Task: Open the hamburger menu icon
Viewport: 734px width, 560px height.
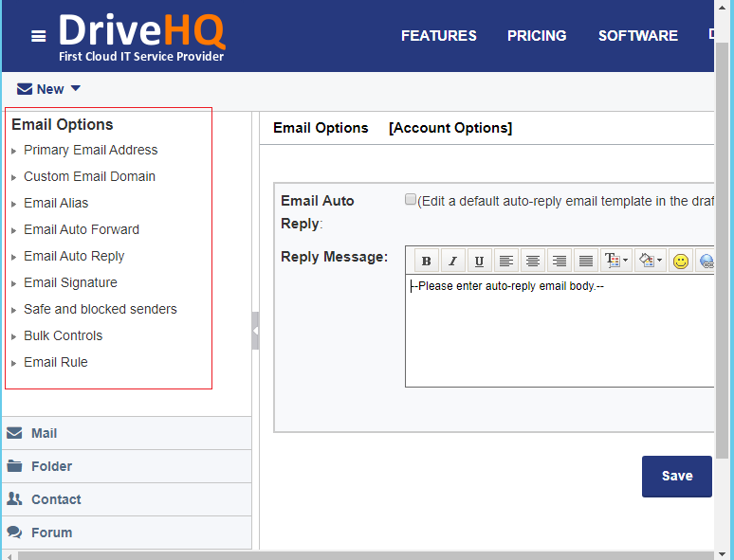Action: tap(38, 36)
